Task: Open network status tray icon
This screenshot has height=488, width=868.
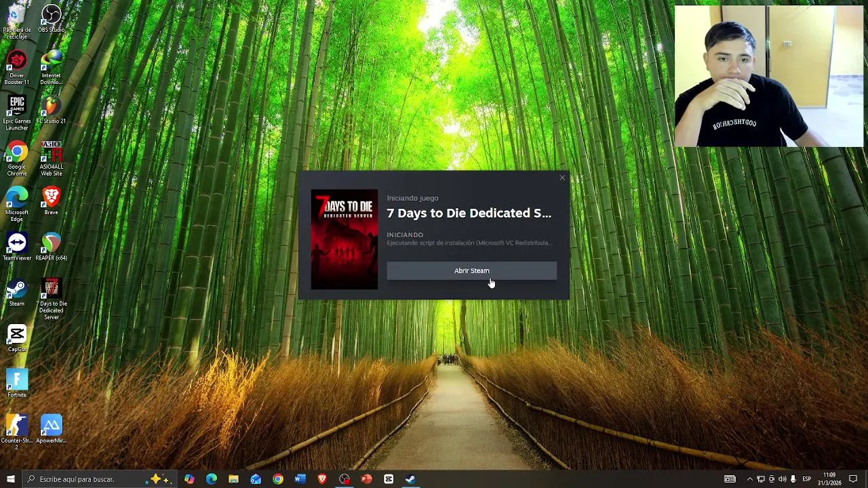Action: tap(760, 479)
